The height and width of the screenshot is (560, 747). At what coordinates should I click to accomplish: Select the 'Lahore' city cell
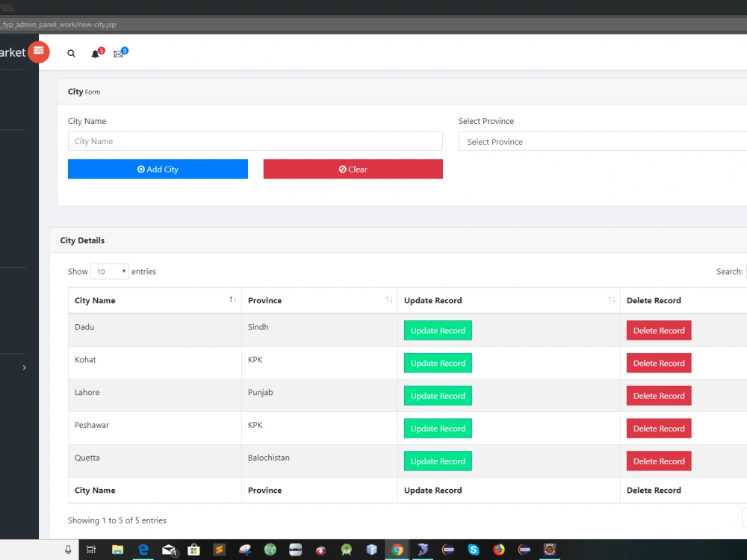pos(155,395)
